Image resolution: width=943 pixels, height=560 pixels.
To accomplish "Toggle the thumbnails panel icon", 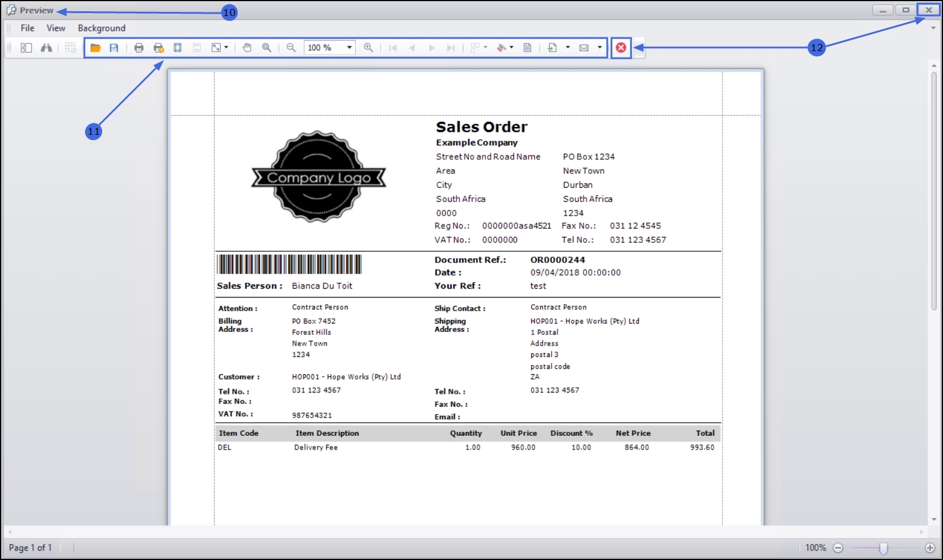I will 26,48.
